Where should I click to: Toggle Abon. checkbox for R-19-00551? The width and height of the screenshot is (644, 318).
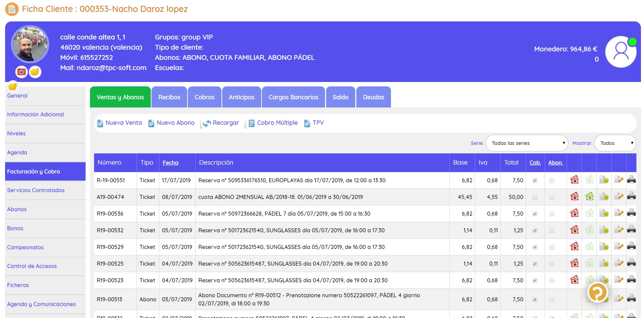point(552,181)
